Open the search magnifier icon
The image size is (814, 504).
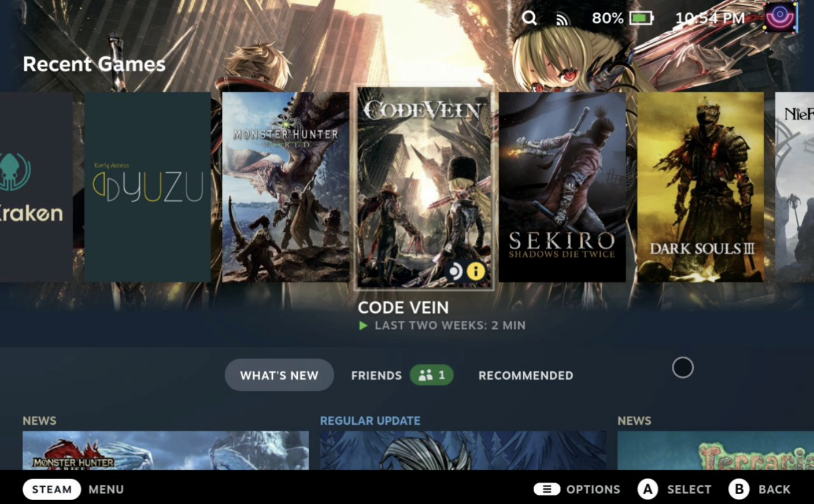point(529,18)
